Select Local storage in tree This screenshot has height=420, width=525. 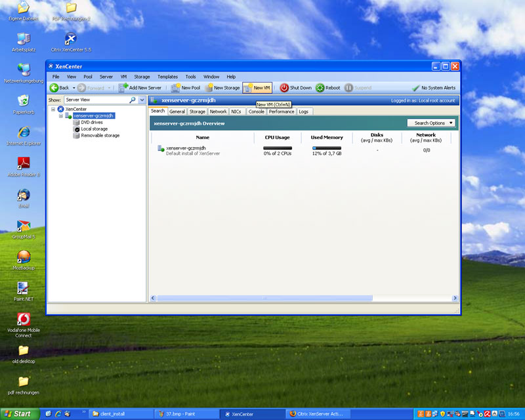[94, 129]
